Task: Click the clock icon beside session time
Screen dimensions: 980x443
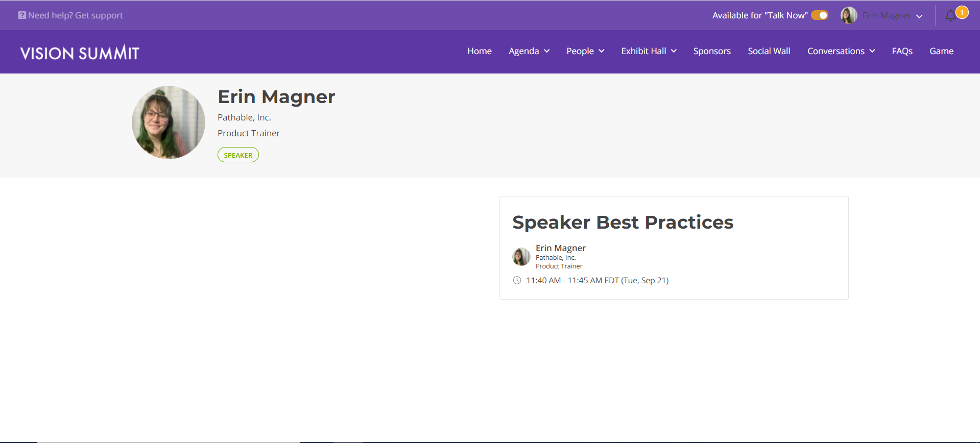Action: click(517, 280)
